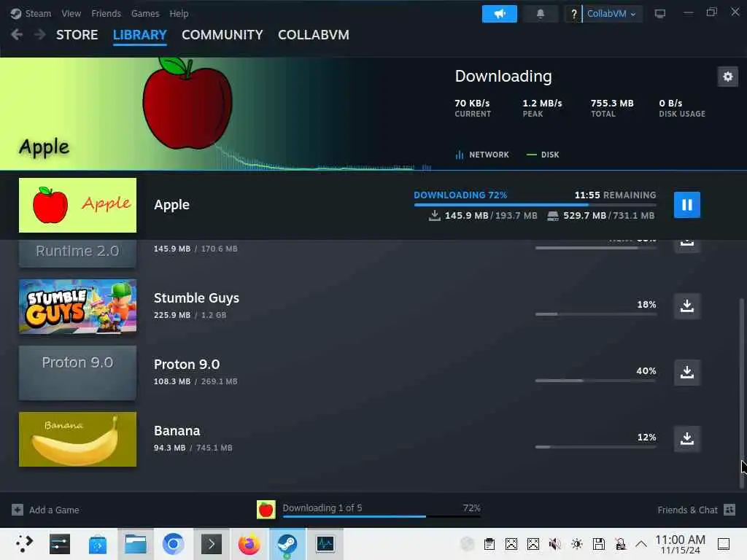Click the Stumble Guys progress bar
The image size is (747, 560).
595,314
